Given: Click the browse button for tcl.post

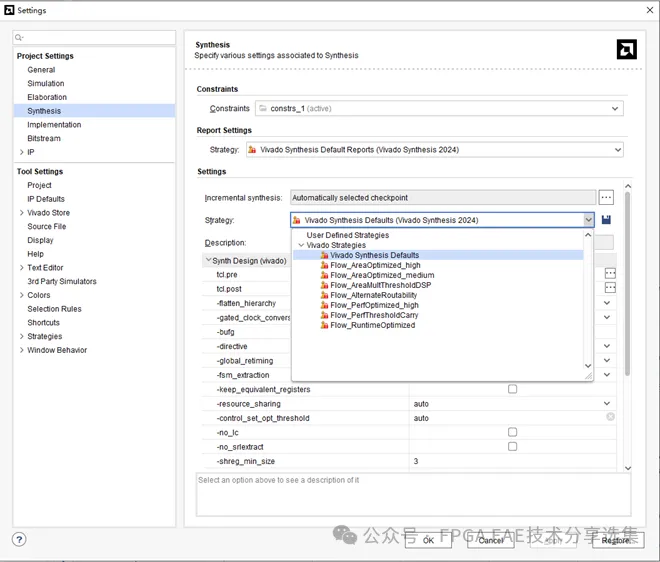Looking at the screenshot, I should click(609, 289).
